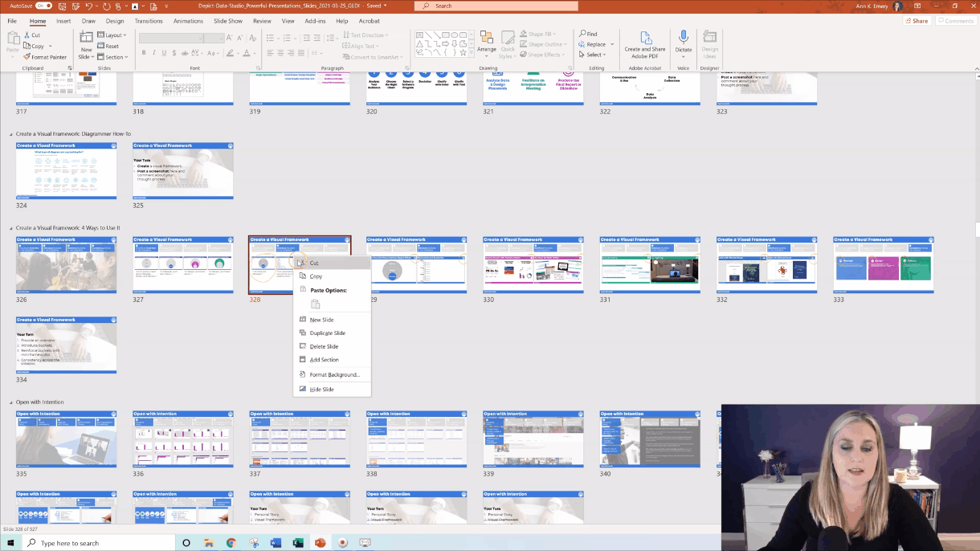Click Find in Editing group
This screenshot has height=551, width=980.
point(588,34)
